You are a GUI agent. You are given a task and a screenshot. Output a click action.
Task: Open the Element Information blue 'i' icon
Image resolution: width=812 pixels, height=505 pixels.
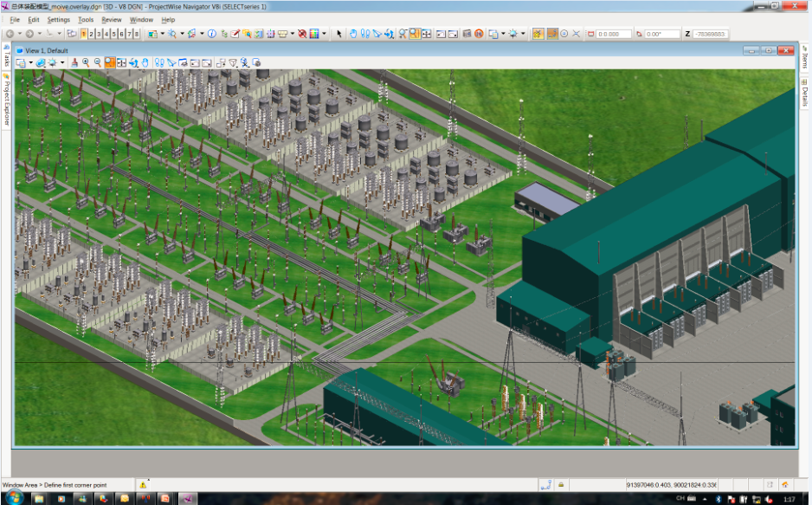tap(212, 34)
